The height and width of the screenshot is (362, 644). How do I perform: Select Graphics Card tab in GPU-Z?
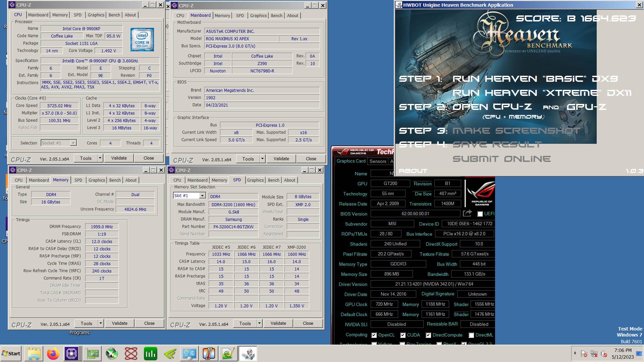(351, 161)
